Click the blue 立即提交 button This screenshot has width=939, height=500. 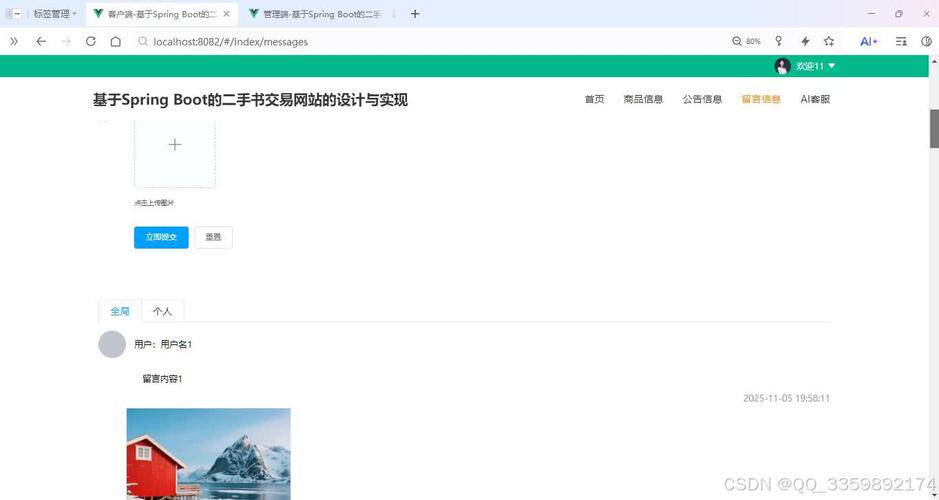[x=161, y=237]
